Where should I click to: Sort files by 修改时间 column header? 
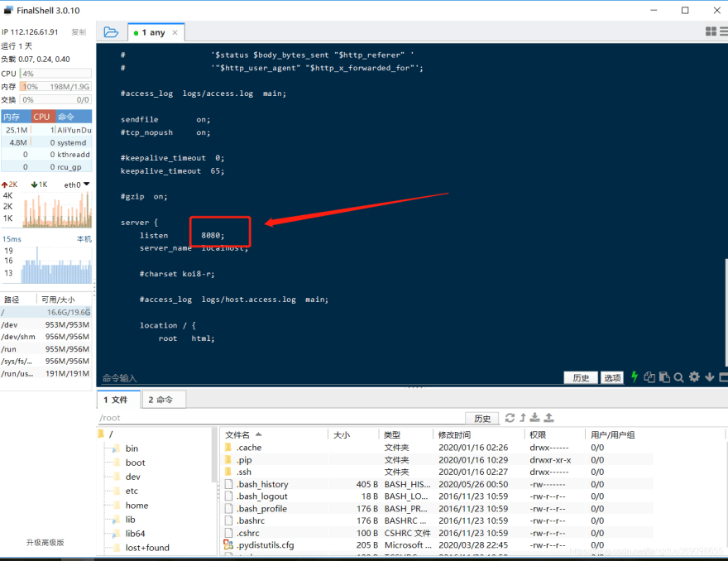coord(479,434)
